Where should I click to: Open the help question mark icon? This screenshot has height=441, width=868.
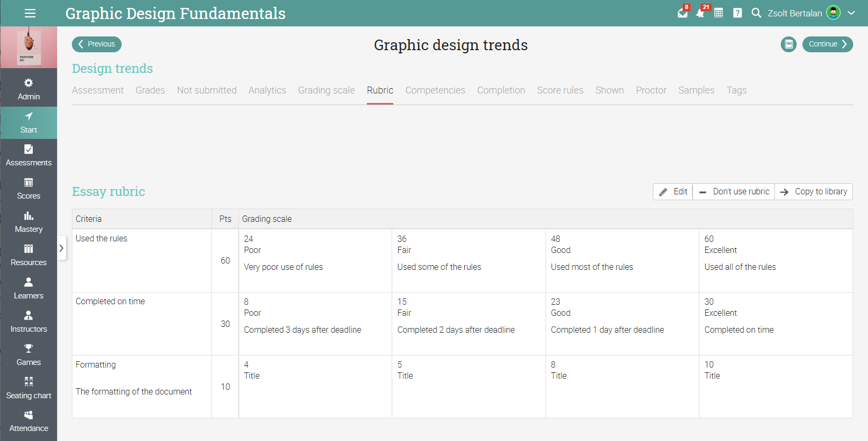[x=737, y=13]
